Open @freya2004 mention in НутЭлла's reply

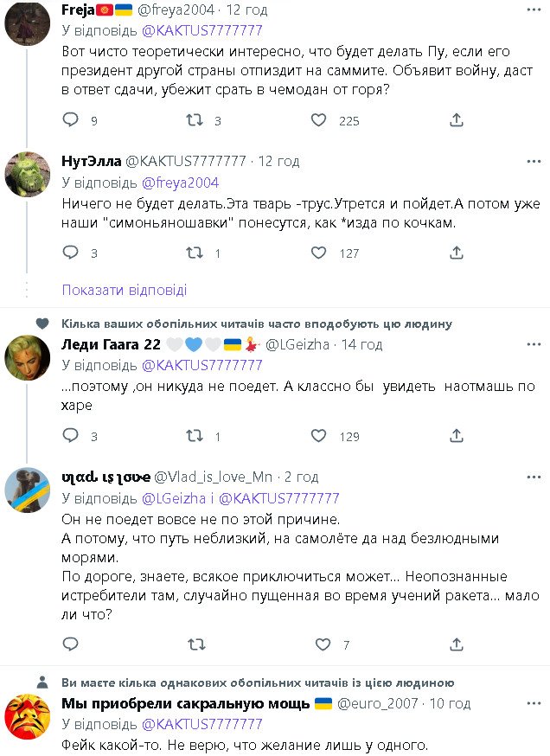(180, 183)
